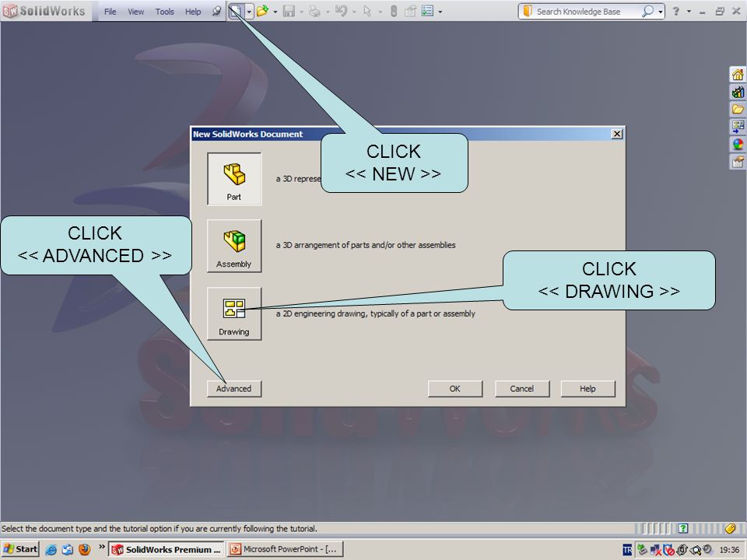747x560 pixels.
Task: Launch Firefox from quick launch
Action: point(84,550)
